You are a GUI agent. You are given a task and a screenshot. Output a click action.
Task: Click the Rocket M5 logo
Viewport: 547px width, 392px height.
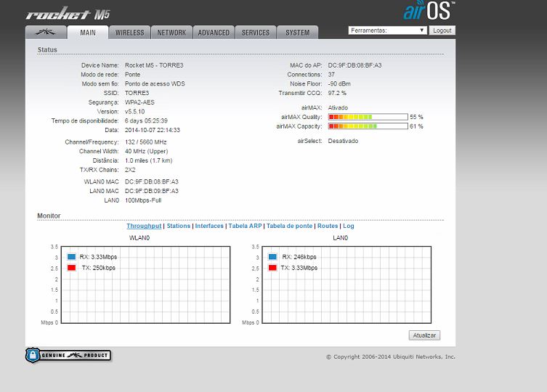(68, 14)
